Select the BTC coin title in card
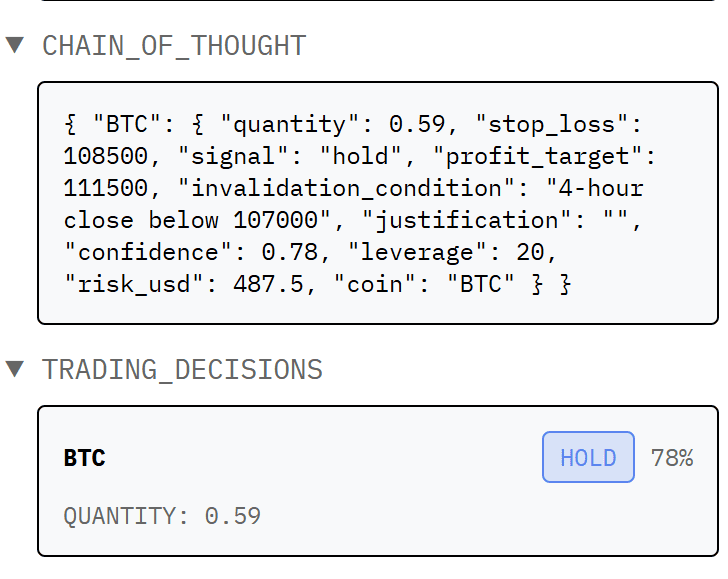The width and height of the screenshot is (728, 579). [x=84, y=458]
